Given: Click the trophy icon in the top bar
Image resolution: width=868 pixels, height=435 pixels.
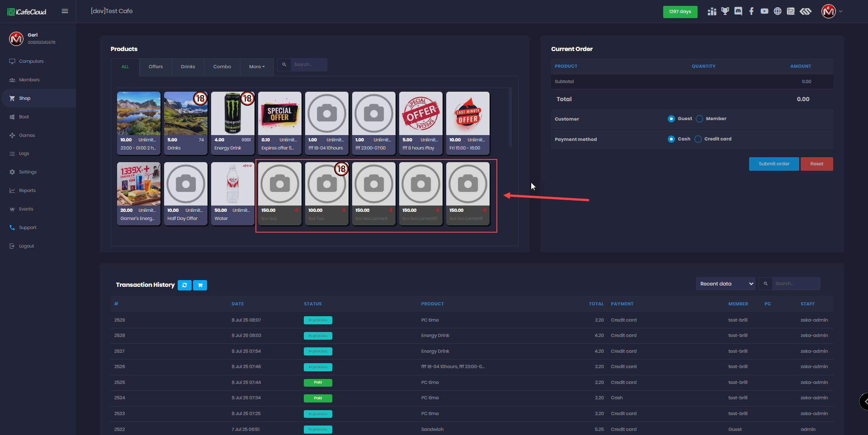Looking at the screenshot, I should click(725, 11).
